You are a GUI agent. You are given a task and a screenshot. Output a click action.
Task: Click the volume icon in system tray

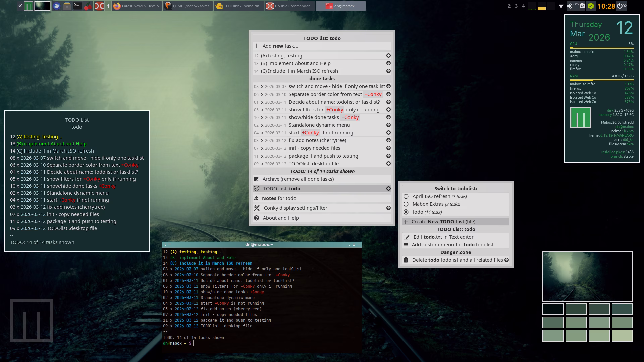pos(570,6)
